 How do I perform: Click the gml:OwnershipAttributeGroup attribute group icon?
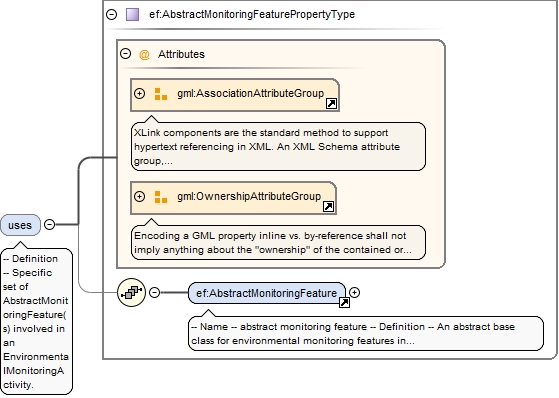coord(161,197)
